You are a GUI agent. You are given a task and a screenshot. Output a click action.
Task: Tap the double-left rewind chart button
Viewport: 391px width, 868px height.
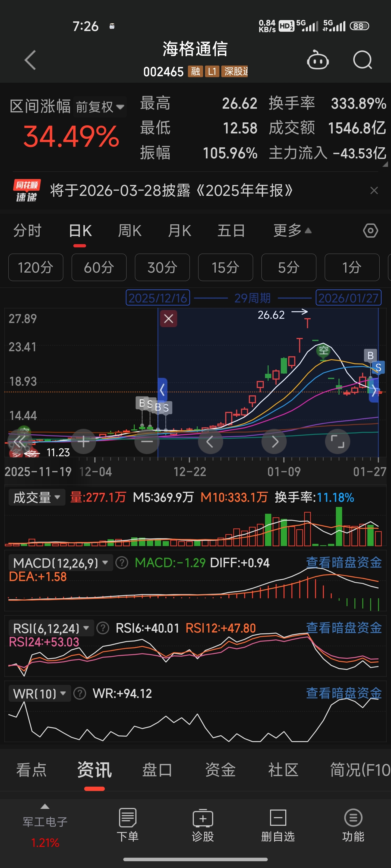click(20, 441)
